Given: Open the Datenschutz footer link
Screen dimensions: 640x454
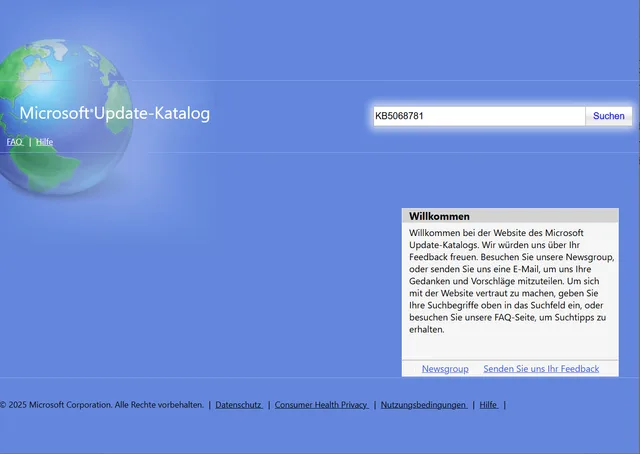Looking at the screenshot, I should click(x=239, y=405).
